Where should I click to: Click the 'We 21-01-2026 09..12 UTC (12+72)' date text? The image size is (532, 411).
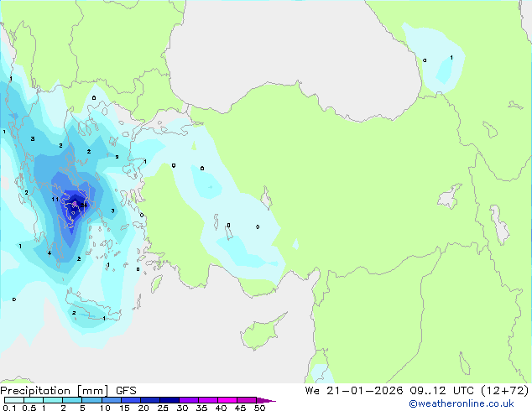[x=417, y=391]
